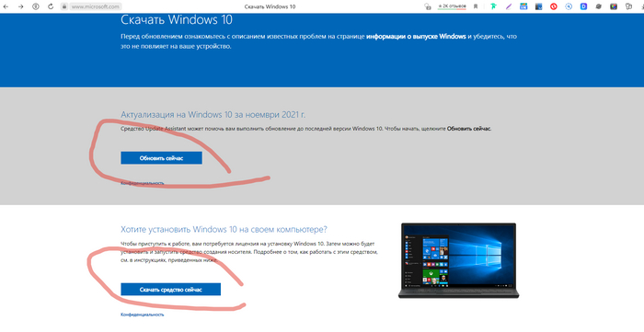The width and height of the screenshot is (644, 332).
Task: Click the 'Скачать средство сейчас' button
Action: coord(170,290)
